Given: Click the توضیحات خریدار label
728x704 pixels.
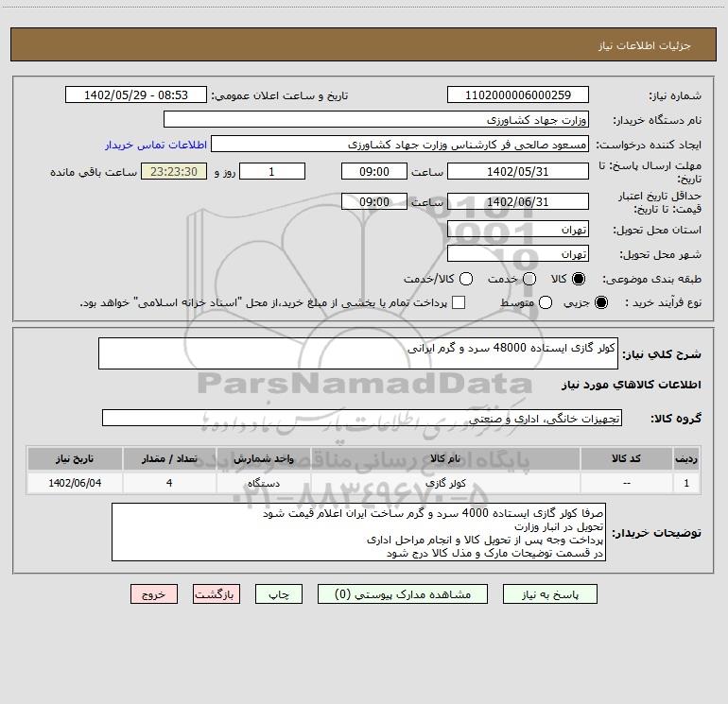Looking at the screenshot, I should pyautogui.click(x=656, y=533).
